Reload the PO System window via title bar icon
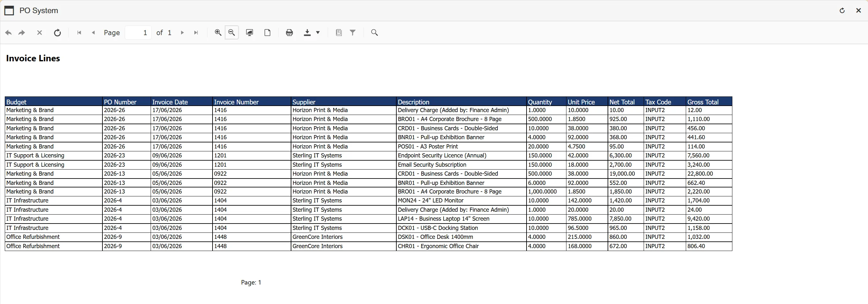Screen dimensions: 868x304 click(842, 11)
